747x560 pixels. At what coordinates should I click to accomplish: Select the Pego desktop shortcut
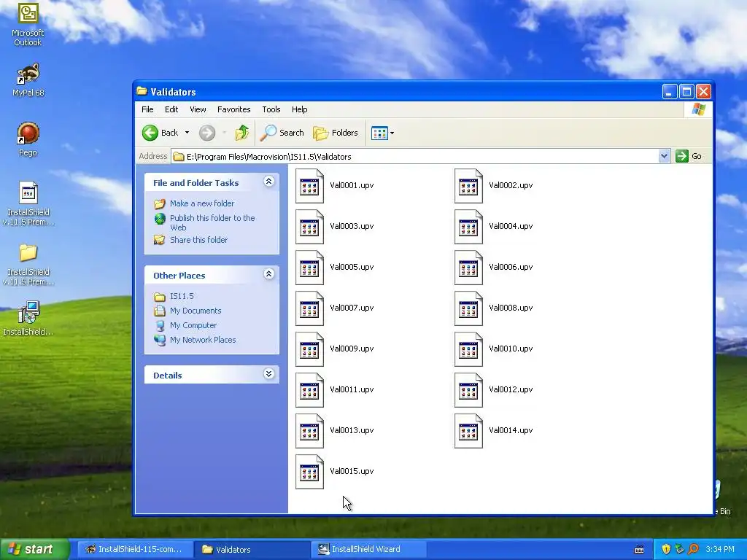click(28, 139)
